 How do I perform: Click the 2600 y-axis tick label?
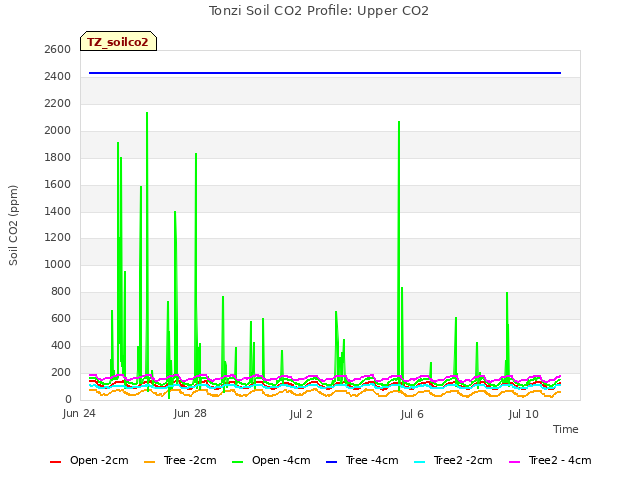coord(58,49)
